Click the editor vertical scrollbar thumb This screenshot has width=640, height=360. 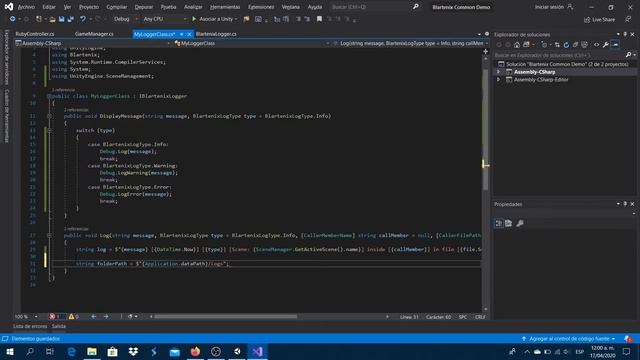(x=485, y=129)
